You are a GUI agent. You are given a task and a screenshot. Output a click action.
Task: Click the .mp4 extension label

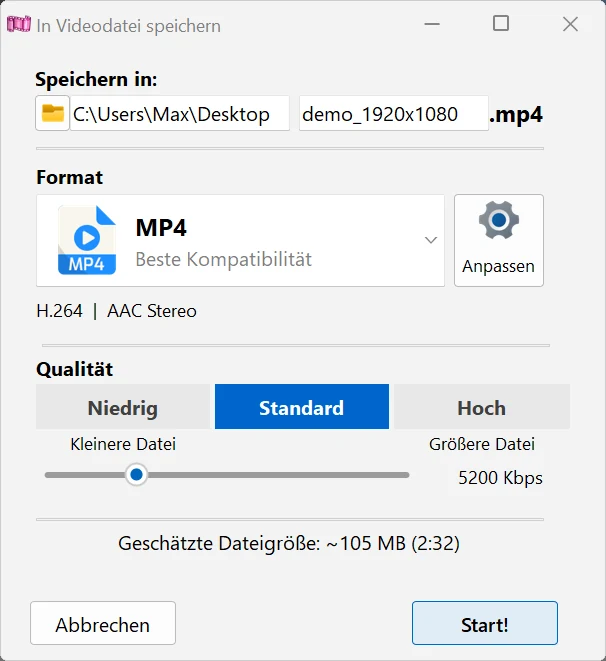coord(516,114)
